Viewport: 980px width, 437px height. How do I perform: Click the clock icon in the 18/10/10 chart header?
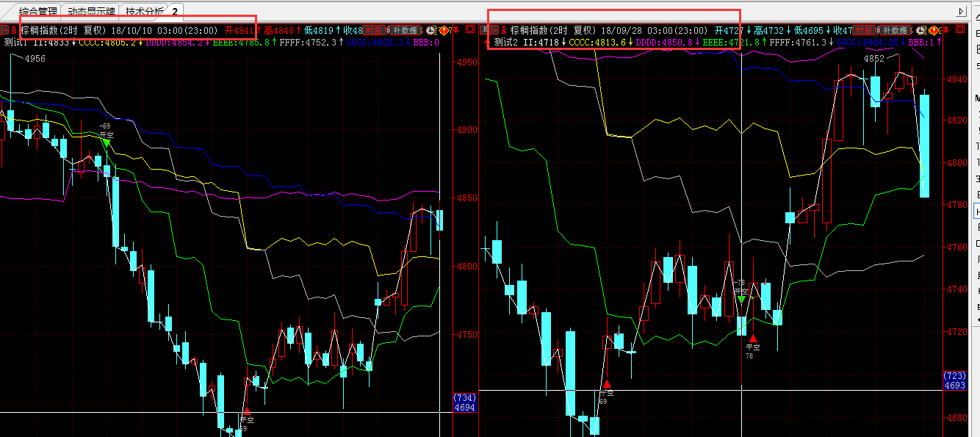point(431,30)
